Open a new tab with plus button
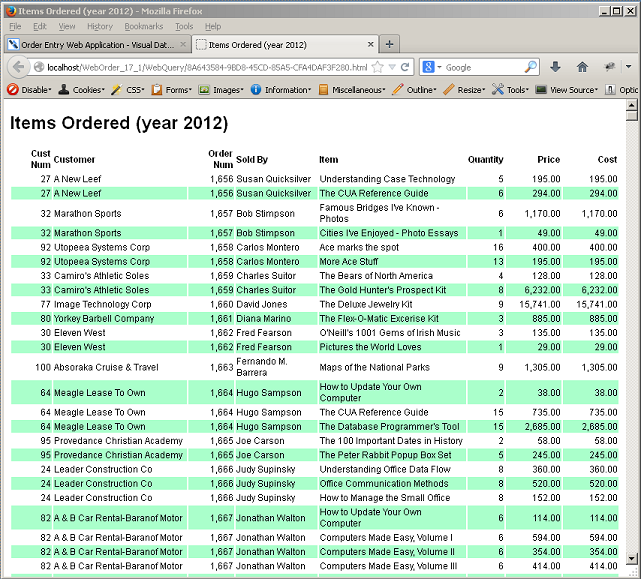The height and width of the screenshot is (579, 641). (389, 44)
